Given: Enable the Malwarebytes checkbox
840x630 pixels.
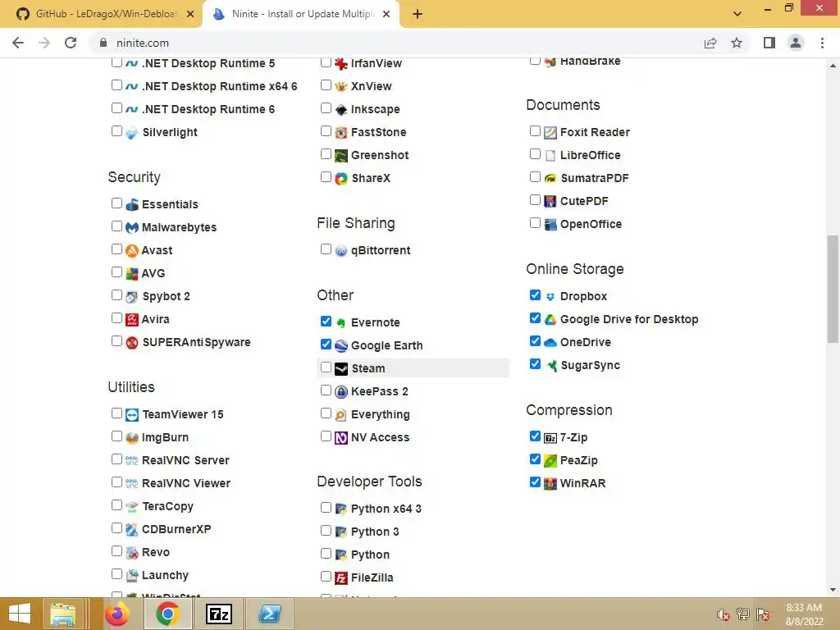Looking at the screenshot, I should [116, 226].
